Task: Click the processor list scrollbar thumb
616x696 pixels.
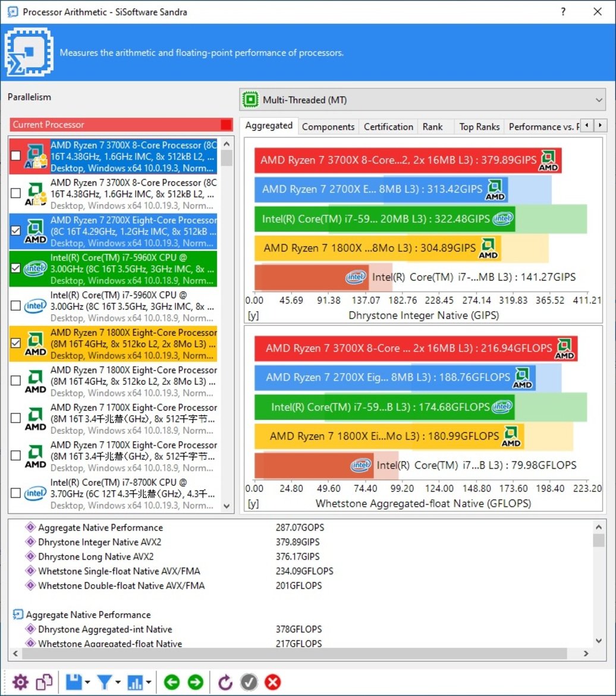Action: pos(227,158)
